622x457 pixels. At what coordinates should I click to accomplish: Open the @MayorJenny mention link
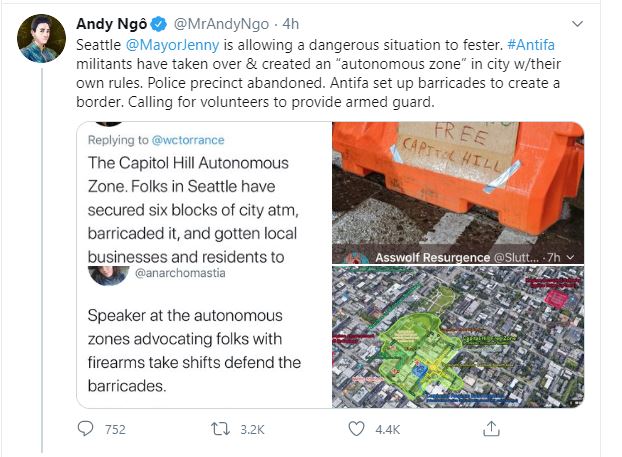tap(173, 45)
